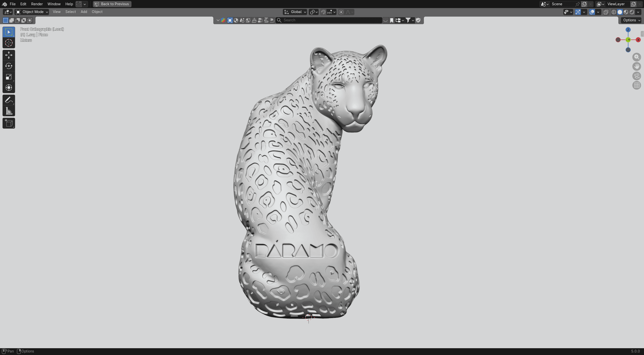Open Global transform orientation dropdown

(x=295, y=12)
